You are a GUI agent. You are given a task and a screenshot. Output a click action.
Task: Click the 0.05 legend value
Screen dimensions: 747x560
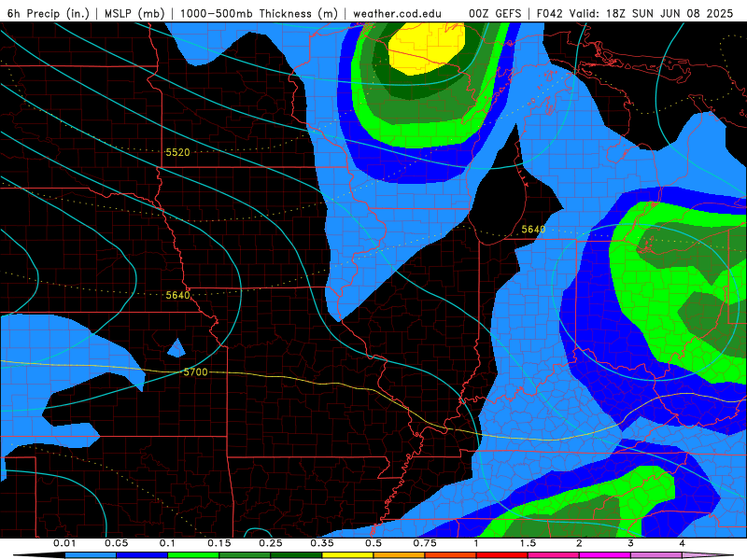pos(116,543)
